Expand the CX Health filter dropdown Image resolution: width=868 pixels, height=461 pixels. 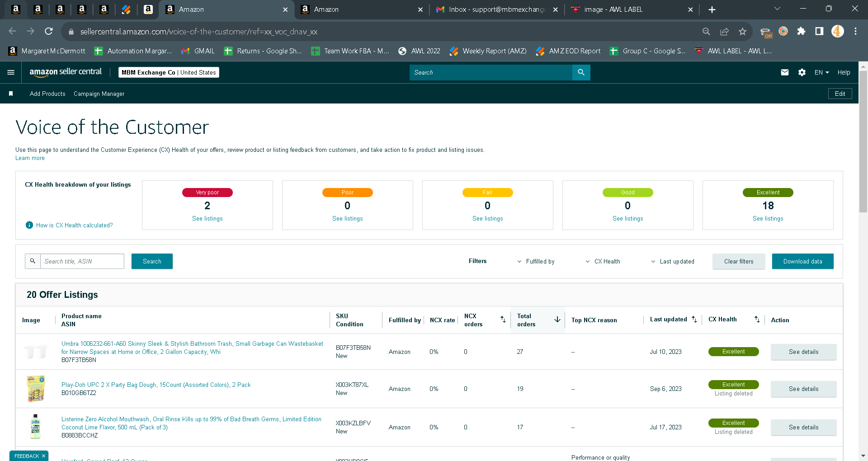tap(603, 261)
